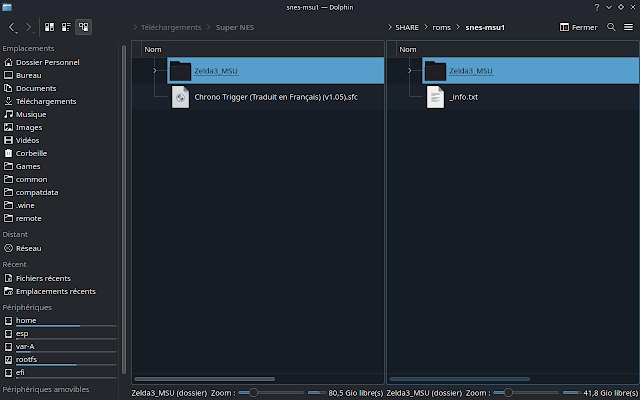The image size is (640, 400).
Task: Switch to compact view mode
Action: click(x=66, y=27)
